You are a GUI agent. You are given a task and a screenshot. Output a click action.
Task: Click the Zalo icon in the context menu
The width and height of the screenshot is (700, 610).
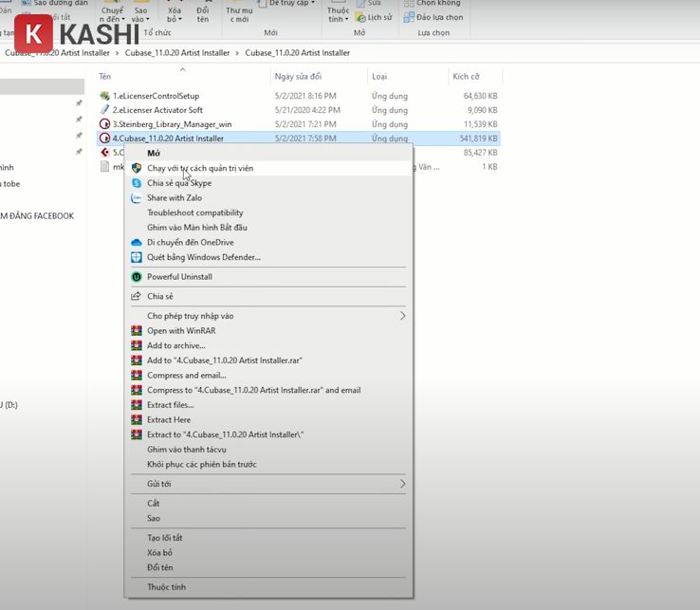(137, 198)
